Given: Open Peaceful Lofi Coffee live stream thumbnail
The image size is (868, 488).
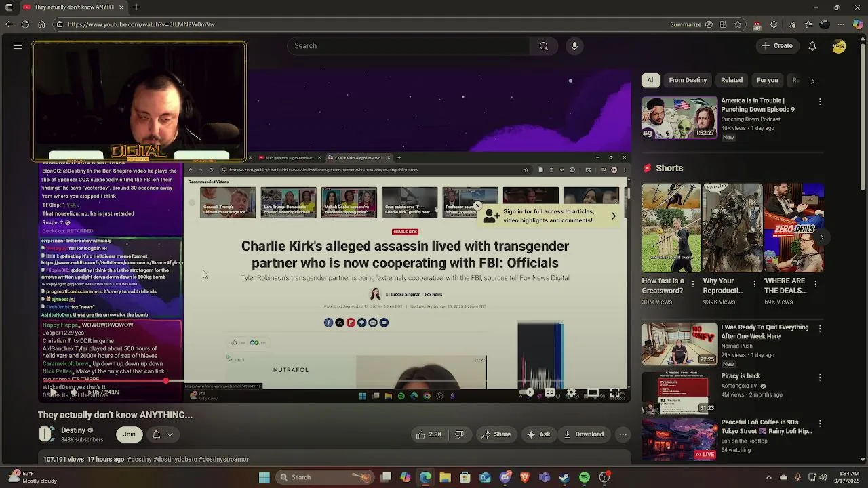Looking at the screenshot, I should click(679, 439).
